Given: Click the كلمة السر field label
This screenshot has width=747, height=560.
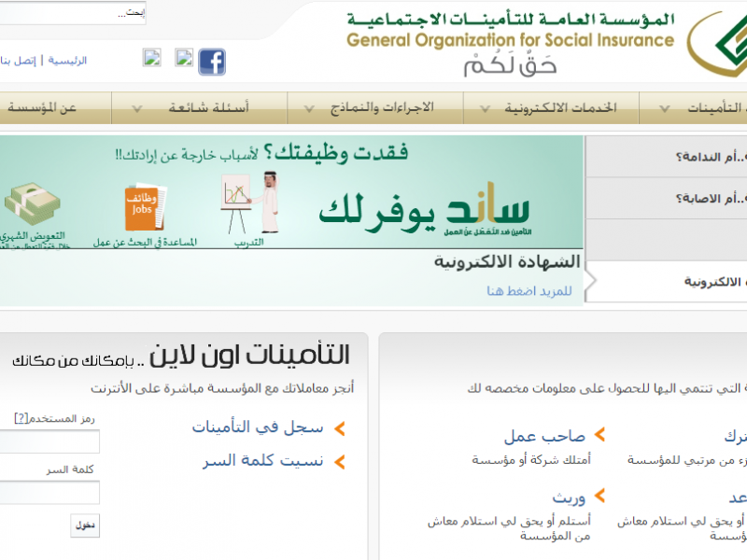Looking at the screenshot, I should (x=70, y=470).
